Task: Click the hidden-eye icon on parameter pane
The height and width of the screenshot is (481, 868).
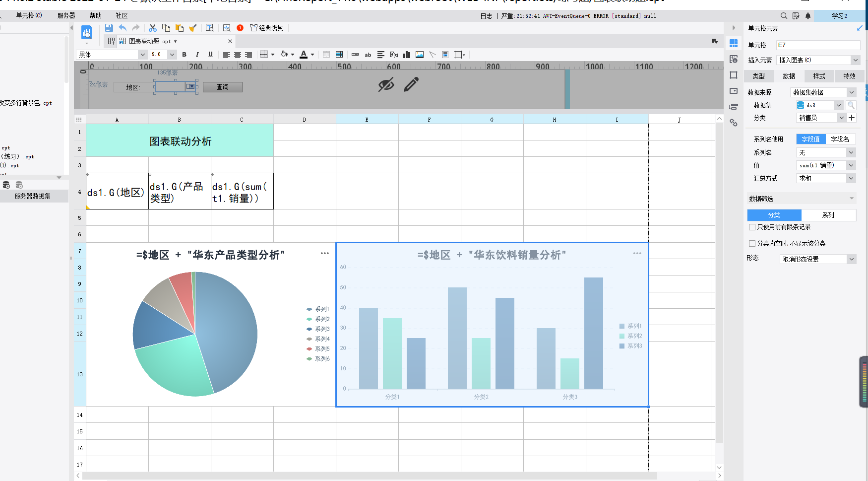Action: (x=386, y=84)
